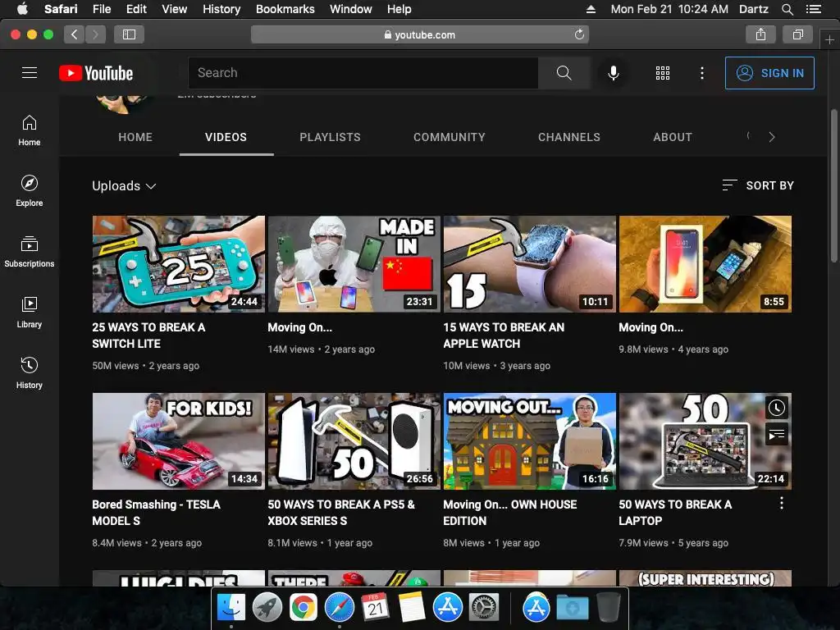
Task: Play the Switch Lite 24:44 thumbnail
Action: (x=178, y=264)
